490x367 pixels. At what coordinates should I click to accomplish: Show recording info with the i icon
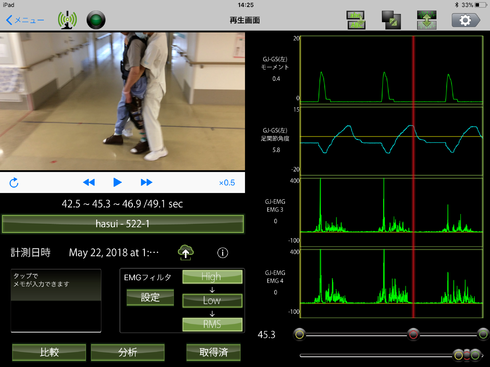pyautogui.click(x=223, y=253)
